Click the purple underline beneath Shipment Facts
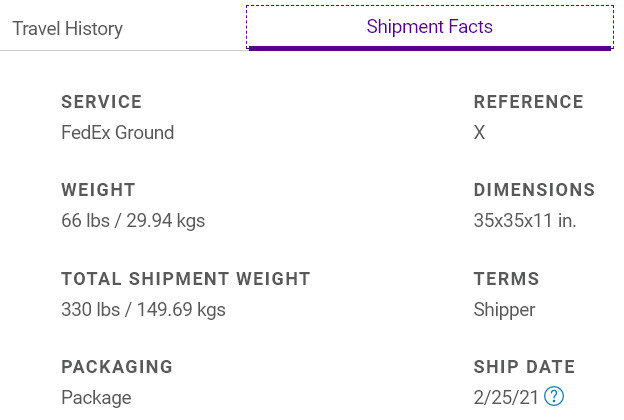Screen dimensions: 624x420 (x=430, y=49)
